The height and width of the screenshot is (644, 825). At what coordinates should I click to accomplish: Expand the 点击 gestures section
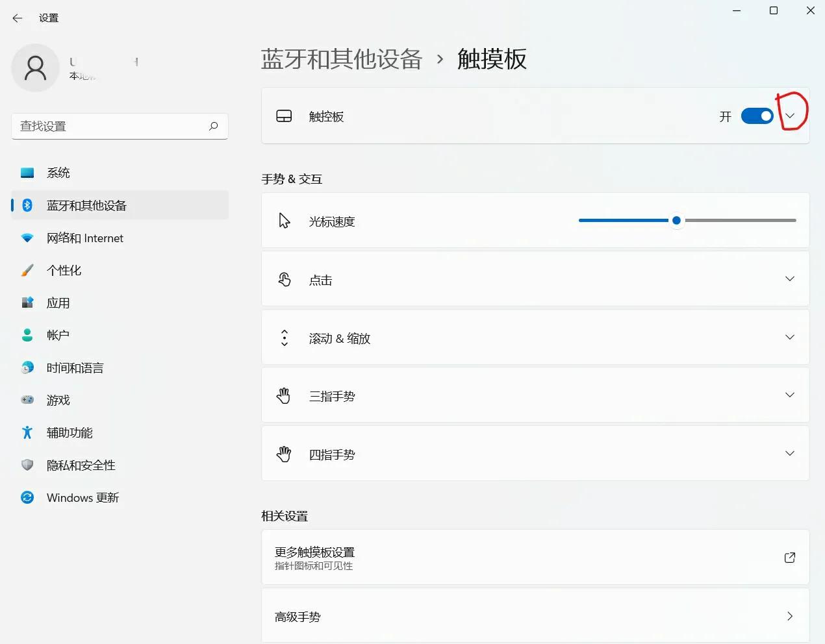[789, 279]
